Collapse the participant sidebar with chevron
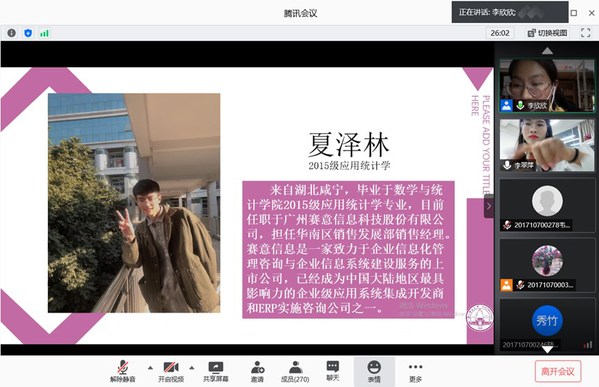This screenshot has width=599, height=387. 489,206
